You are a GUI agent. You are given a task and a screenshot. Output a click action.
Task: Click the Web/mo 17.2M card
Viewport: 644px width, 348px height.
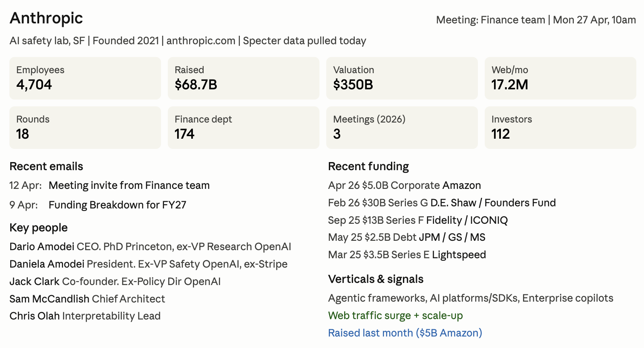point(560,78)
